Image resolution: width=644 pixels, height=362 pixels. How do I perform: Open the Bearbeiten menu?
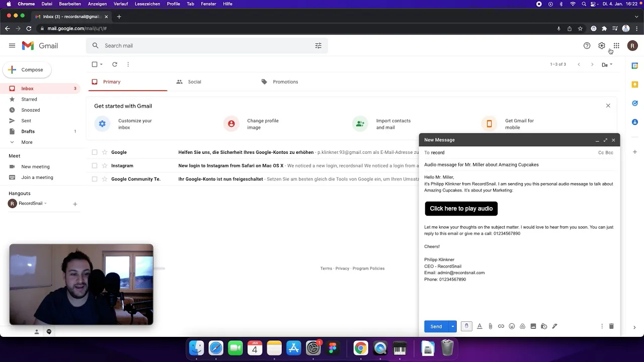click(70, 4)
